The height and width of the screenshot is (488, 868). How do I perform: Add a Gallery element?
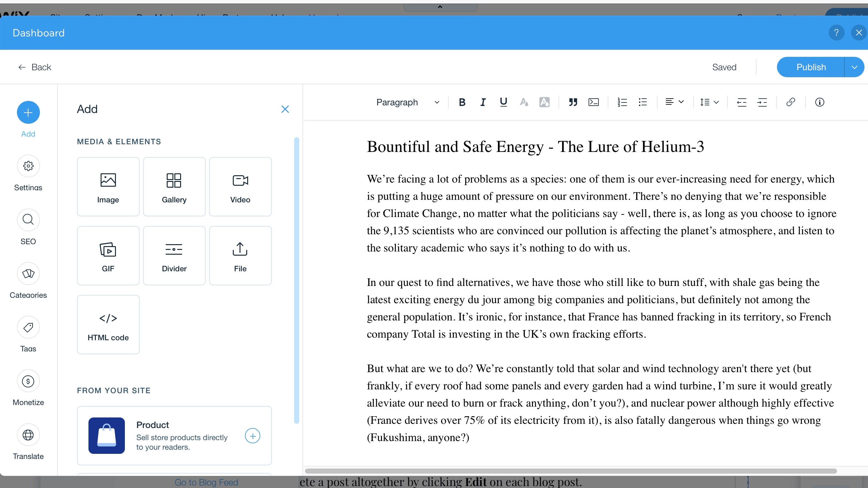tap(174, 187)
